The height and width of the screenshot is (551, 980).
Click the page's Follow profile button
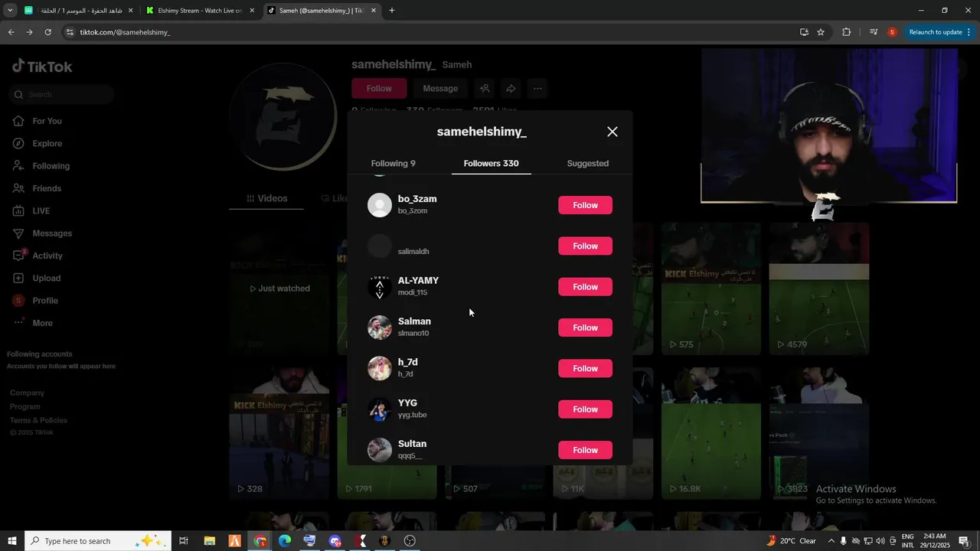379,89
